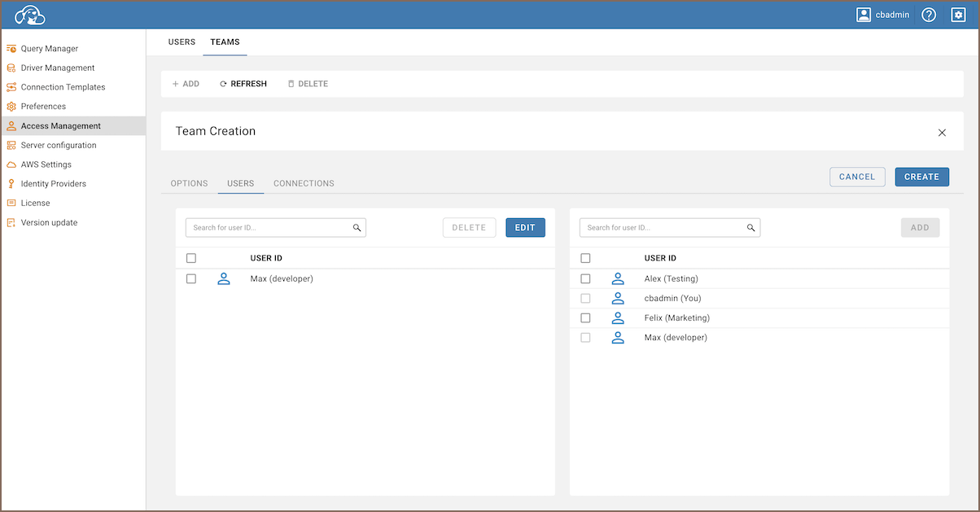Switch to the Users top tab
The image size is (980, 512).
(182, 42)
